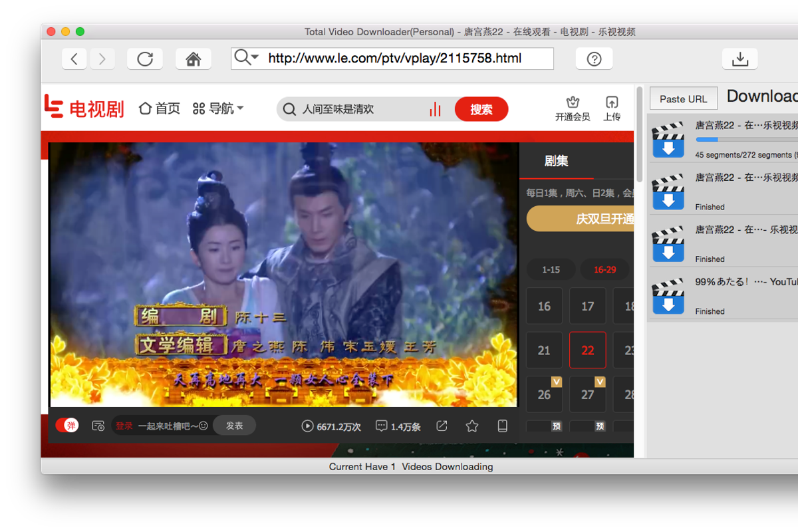Select episode range 16-29
The image size is (798, 532).
604,269
